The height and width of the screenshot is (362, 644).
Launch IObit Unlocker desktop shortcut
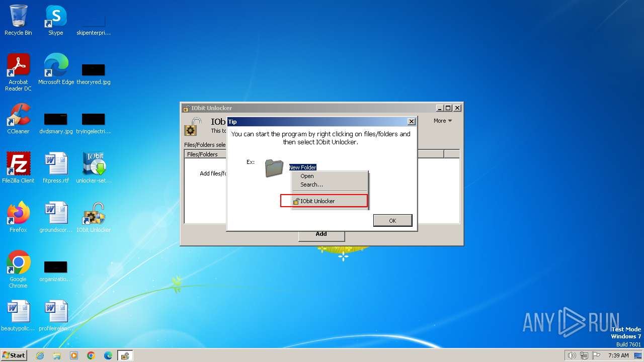pyautogui.click(x=94, y=217)
